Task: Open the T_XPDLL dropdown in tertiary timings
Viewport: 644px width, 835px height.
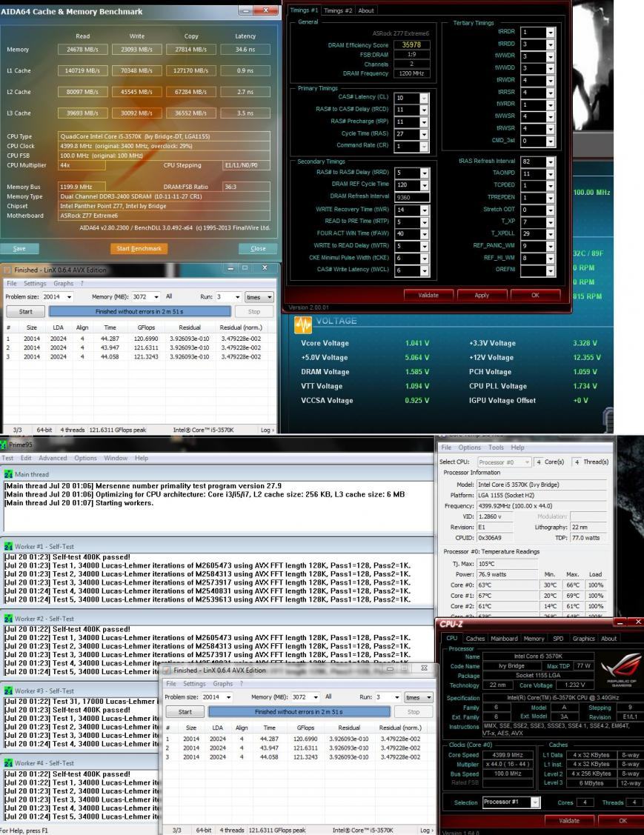Action: click(x=551, y=234)
